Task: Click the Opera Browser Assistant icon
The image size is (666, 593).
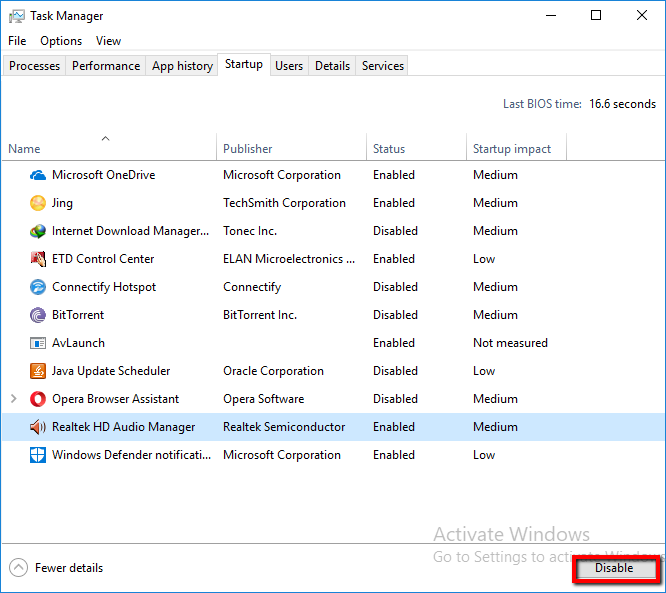Action: [38, 399]
